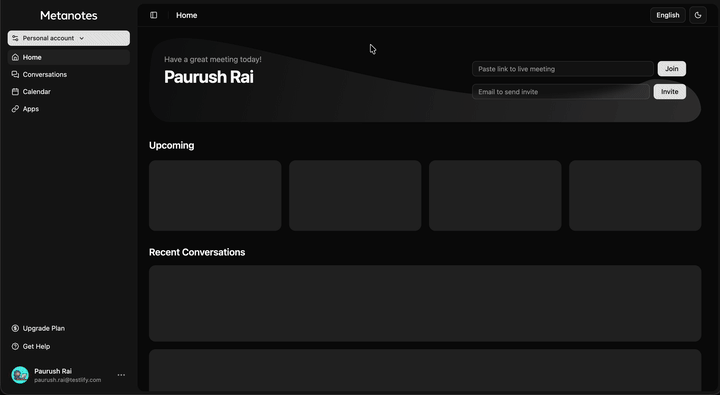Click the Join button
This screenshot has width=720, height=395.
point(672,69)
